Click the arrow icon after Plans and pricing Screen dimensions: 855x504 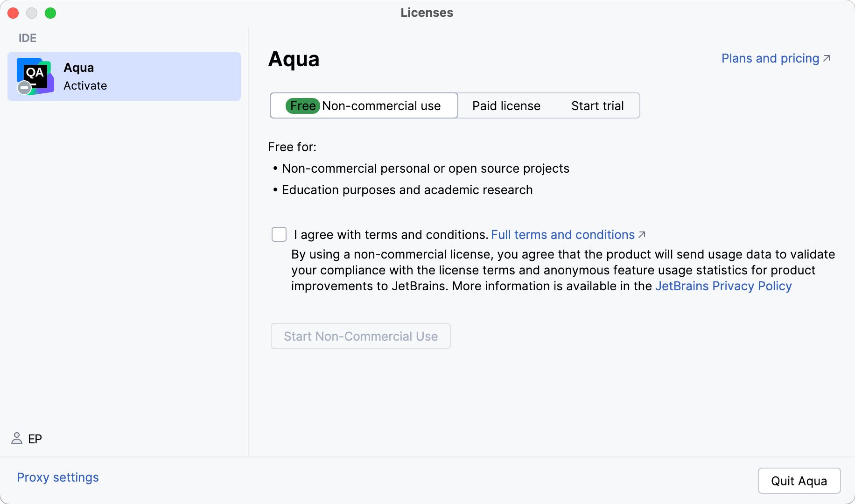pos(827,58)
